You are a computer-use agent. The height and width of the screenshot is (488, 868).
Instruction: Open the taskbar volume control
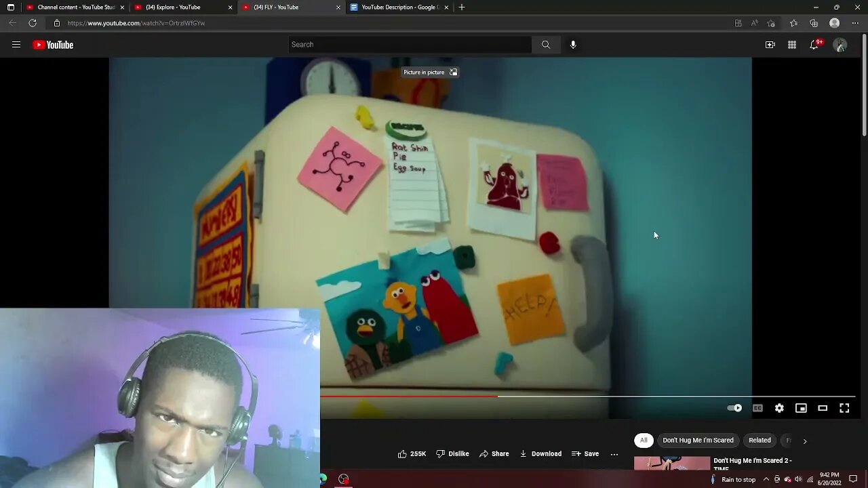[798, 479]
